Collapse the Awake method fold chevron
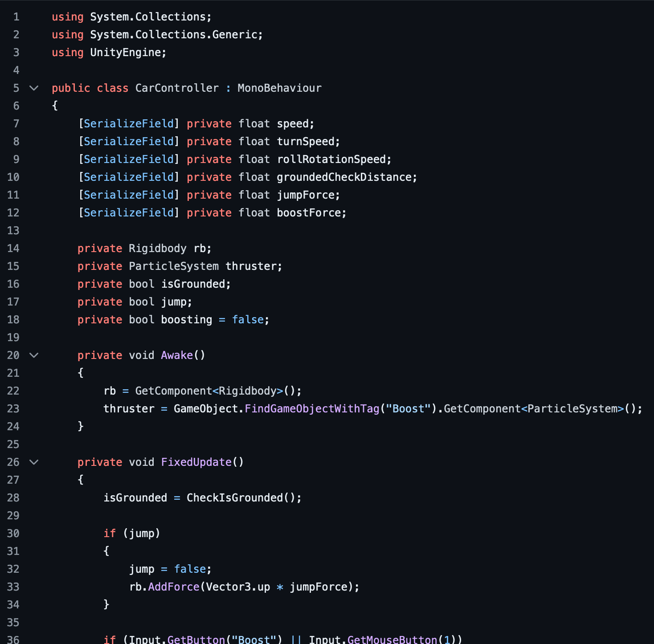The width and height of the screenshot is (654, 644). pyautogui.click(x=34, y=355)
